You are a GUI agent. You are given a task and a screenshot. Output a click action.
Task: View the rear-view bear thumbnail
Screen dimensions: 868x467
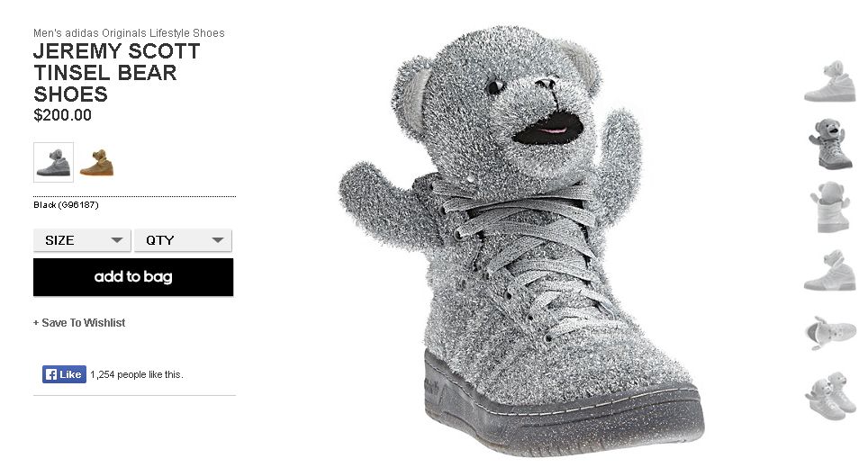[x=830, y=208]
